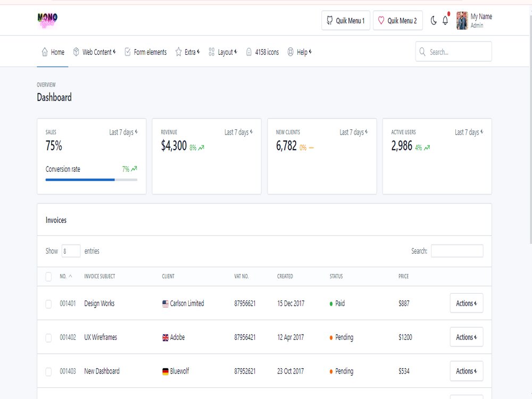Click the user avatar photo
The height and width of the screenshot is (399, 532).
coord(462,21)
